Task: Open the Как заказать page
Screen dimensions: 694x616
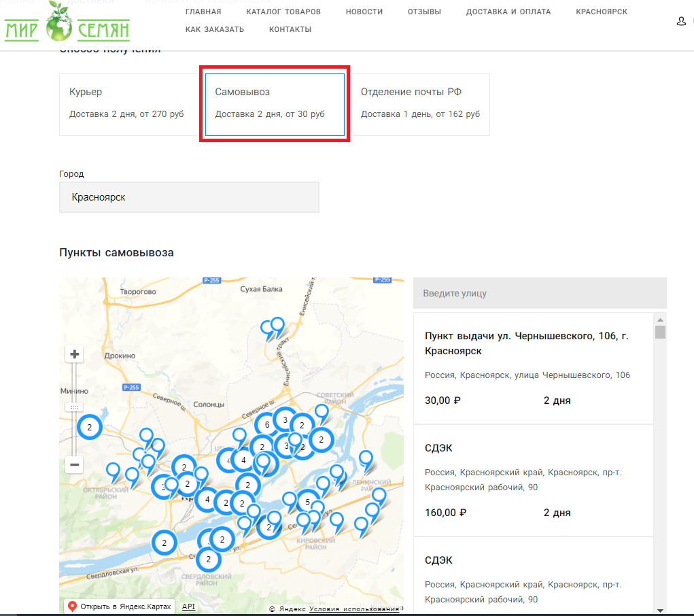Action: [215, 29]
